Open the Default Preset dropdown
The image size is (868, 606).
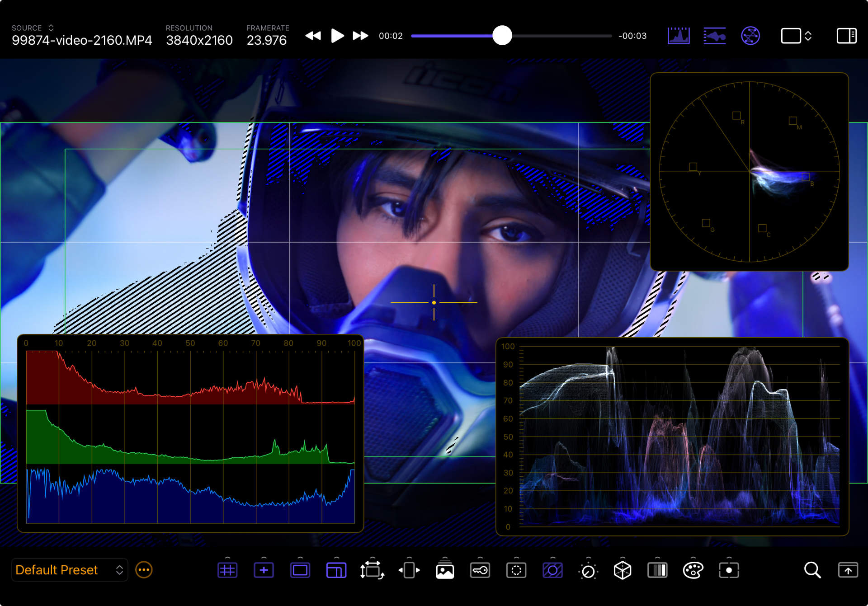[69, 570]
